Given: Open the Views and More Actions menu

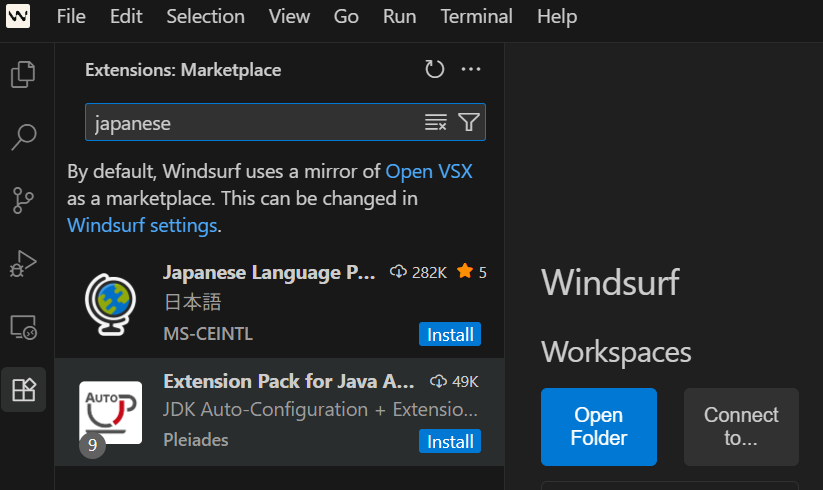Looking at the screenshot, I should [x=471, y=69].
